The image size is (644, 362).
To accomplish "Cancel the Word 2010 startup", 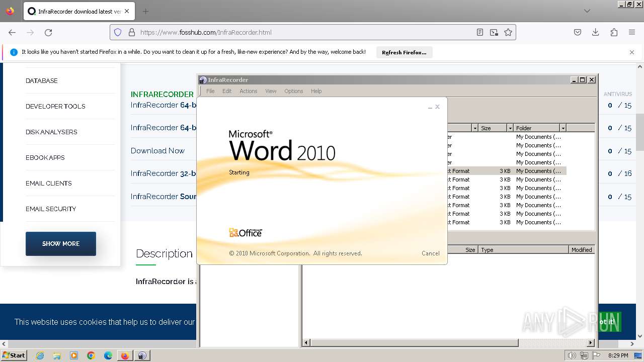I will 430,253.
